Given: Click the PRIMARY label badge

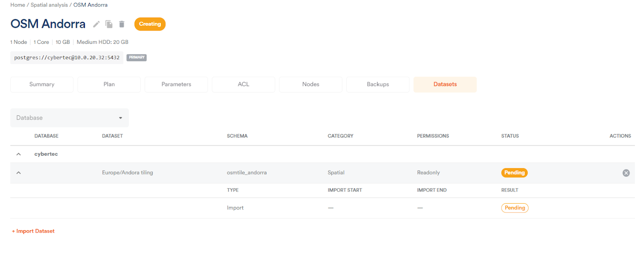Looking at the screenshot, I should 136,58.
